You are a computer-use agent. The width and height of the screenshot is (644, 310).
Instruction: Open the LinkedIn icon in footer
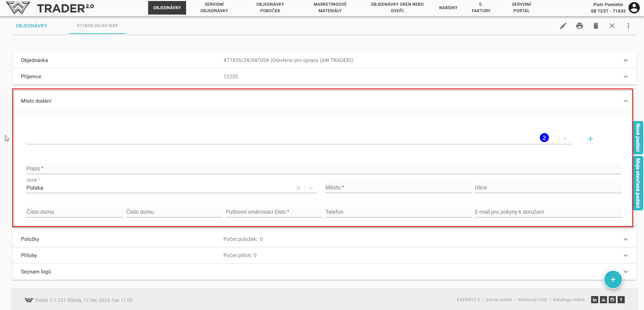595,300
